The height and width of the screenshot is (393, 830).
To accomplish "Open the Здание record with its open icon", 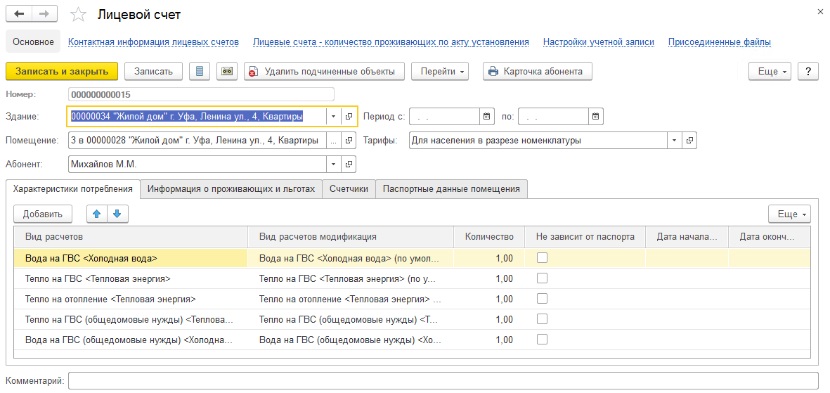I will (x=349, y=117).
